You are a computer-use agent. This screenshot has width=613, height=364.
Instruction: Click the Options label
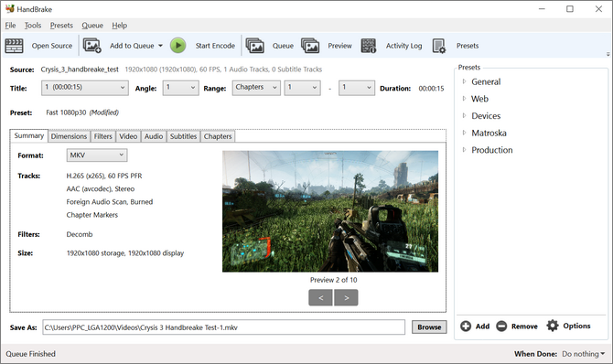[576, 326]
